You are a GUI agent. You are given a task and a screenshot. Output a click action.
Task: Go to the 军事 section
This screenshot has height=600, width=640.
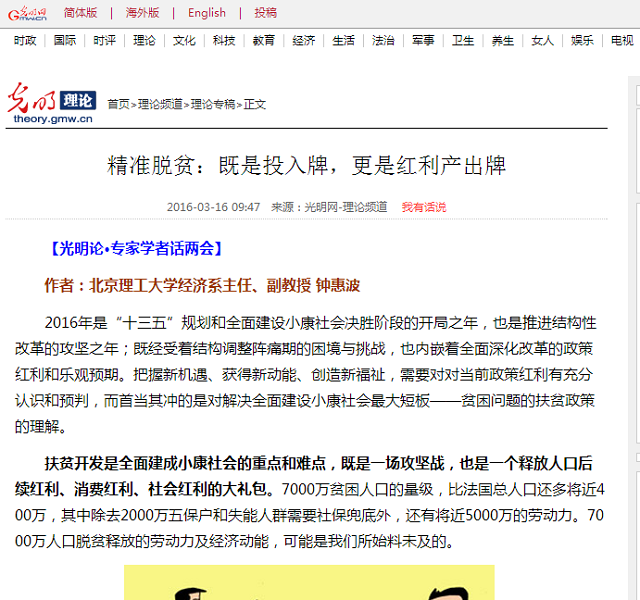423,41
